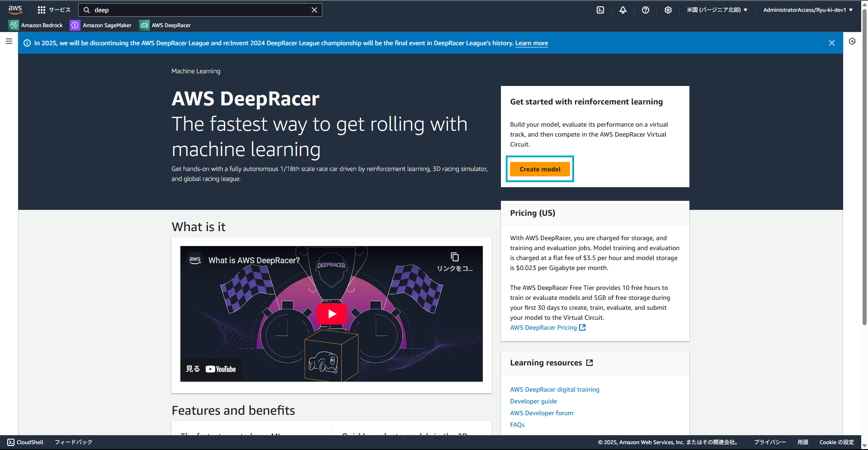Click the Create model button
868x450 pixels.
coord(540,169)
